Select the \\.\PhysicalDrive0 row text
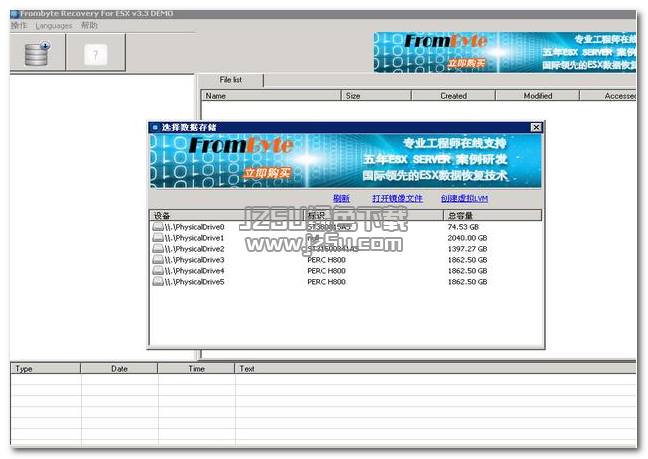Image resolution: width=648 pixels, height=459 pixels. coord(194,227)
